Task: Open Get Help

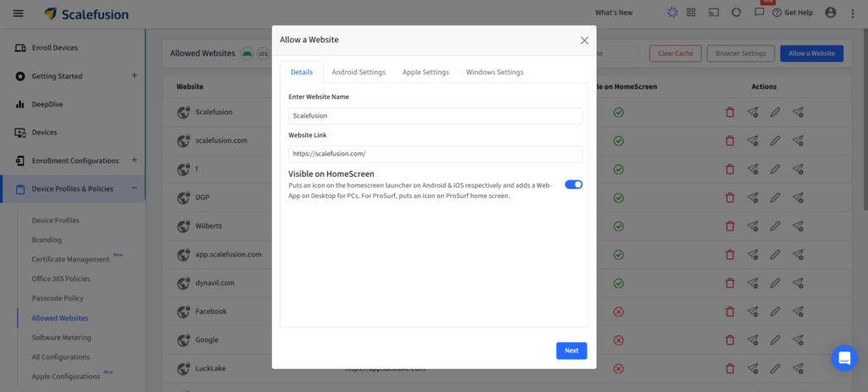Action: 793,13
